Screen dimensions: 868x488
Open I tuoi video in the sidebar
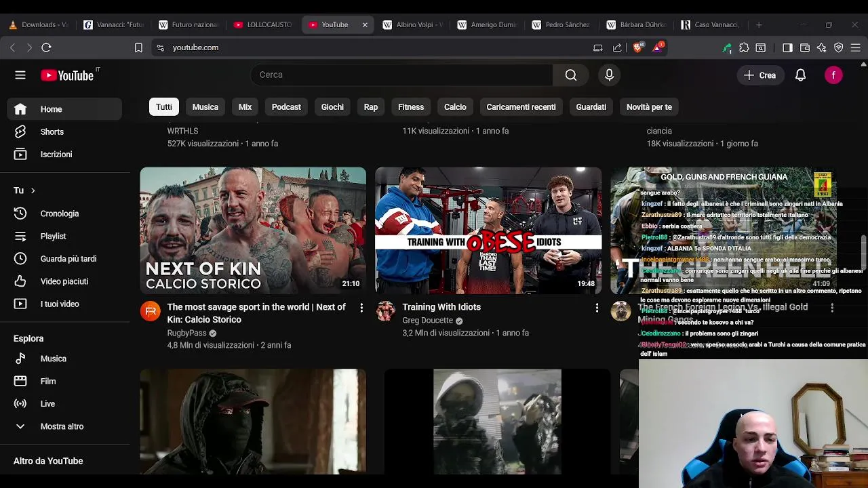64,304
